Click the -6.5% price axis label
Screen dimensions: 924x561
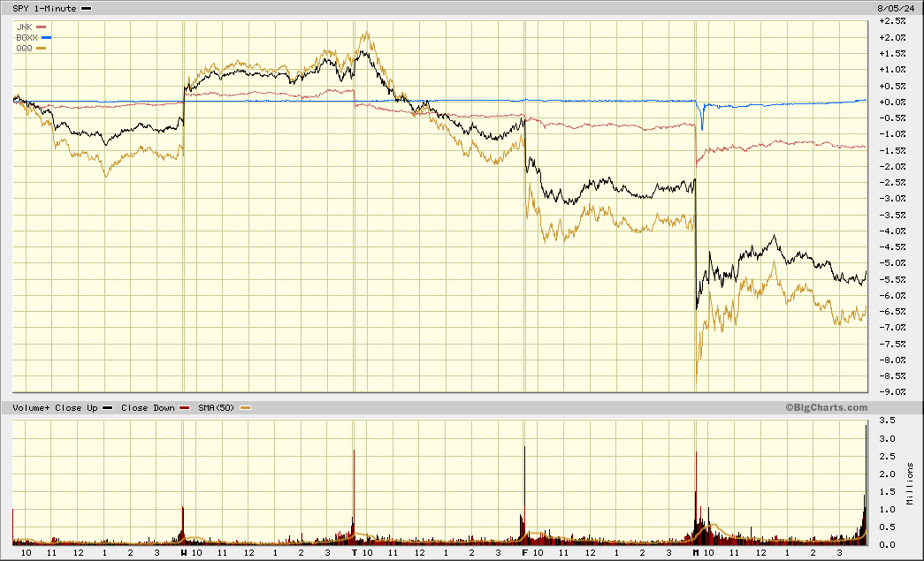point(892,311)
